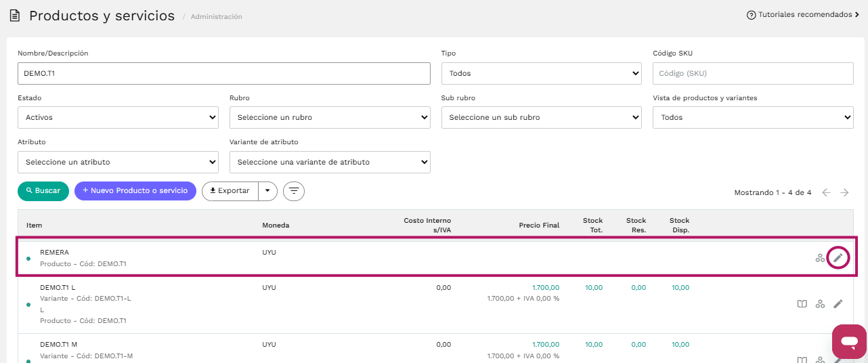Click the Buscar button
The width and height of the screenshot is (868, 363).
[x=43, y=191]
